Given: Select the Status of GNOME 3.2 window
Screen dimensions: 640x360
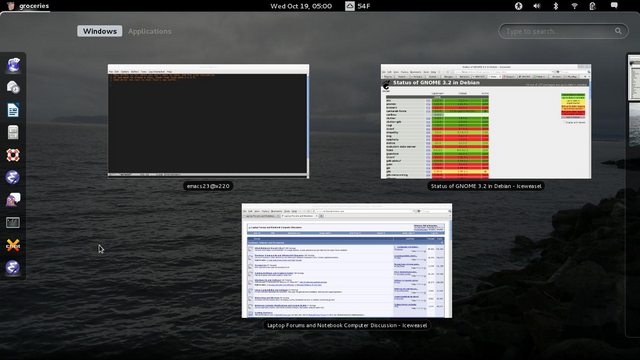Looking at the screenshot, I should click(x=486, y=121).
